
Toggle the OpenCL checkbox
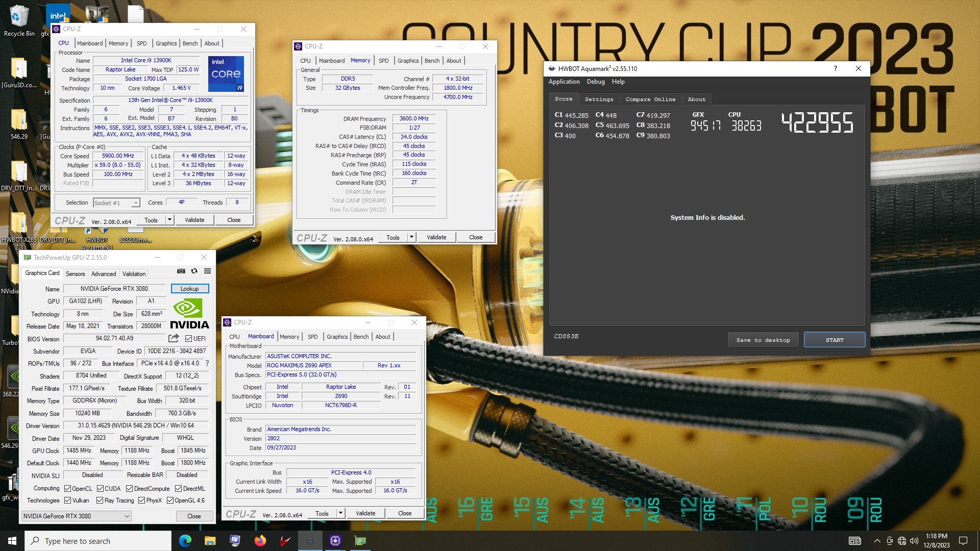[x=67, y=488]
